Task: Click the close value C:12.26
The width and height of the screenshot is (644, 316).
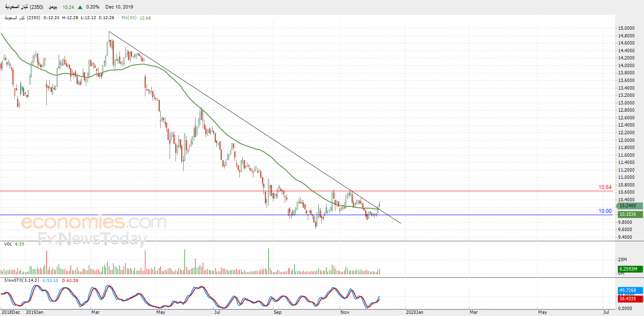Action: pyautogui.click(x=106, y=18)
